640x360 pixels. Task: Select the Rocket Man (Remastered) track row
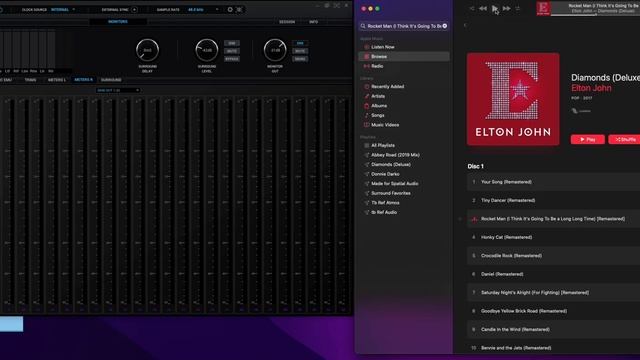coord(553,219)
